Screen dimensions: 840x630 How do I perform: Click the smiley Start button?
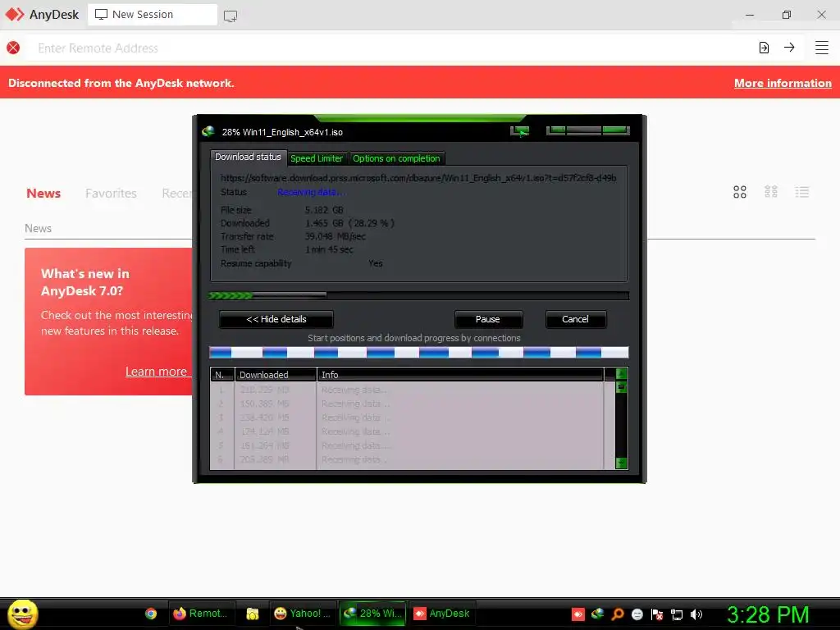tap(22, 614)
